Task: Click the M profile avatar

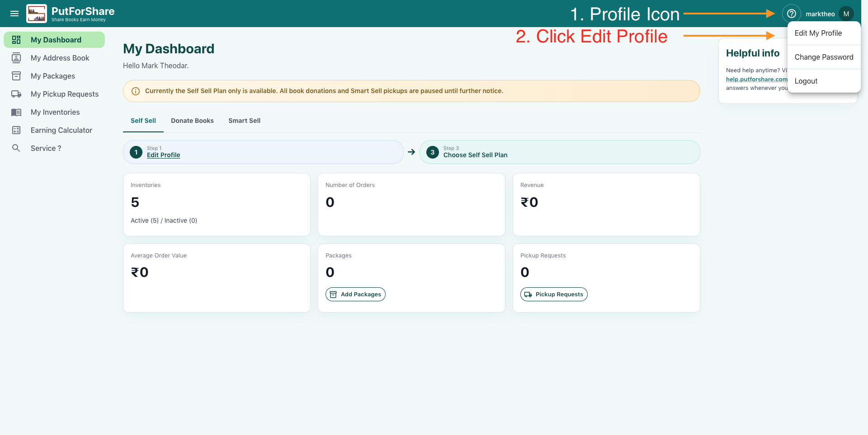Action: (846, 14)
